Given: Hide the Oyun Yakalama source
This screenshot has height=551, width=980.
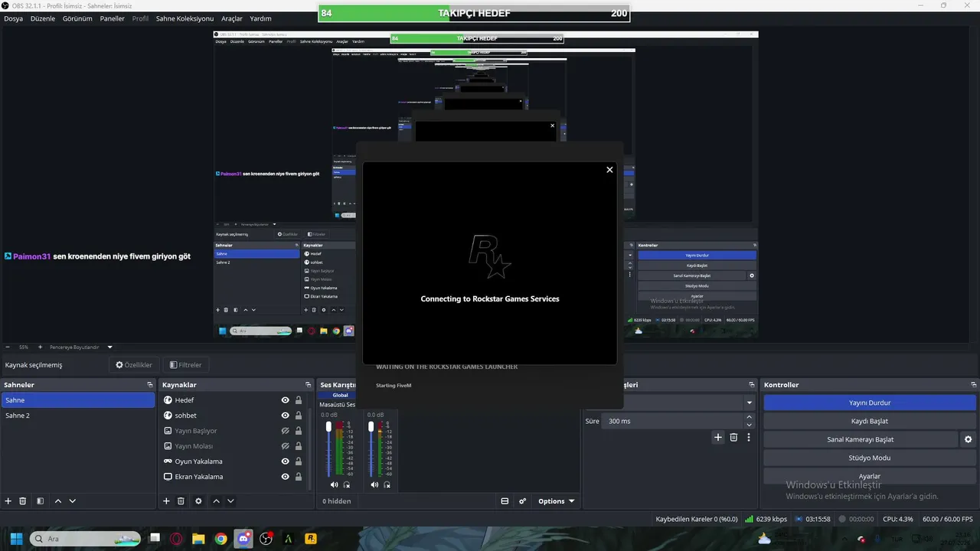Looking at the screenshot, I should pyautogui.click(x=285, y=461).
